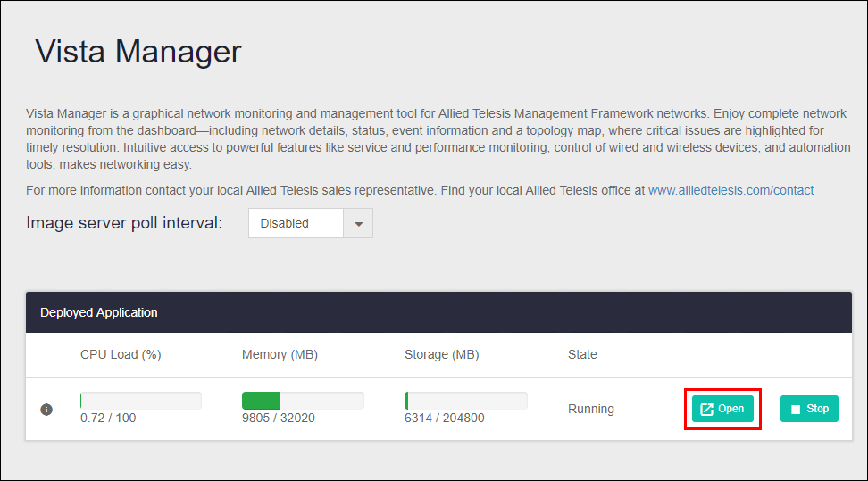
Task: Stop the deployed Vista Manager application
Action: click(809, 409)
